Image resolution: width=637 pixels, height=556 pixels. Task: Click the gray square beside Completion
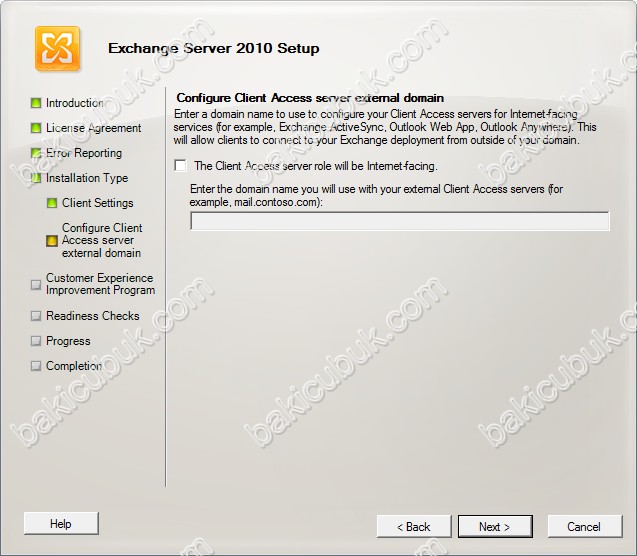(36, 366)
